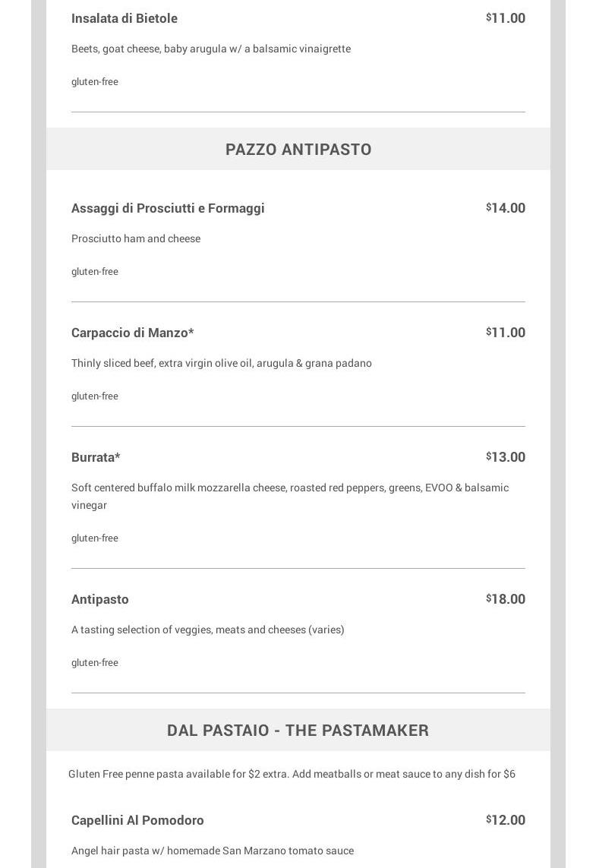Image resolution: width=596 pixels, height=868 pixels.
Task: Click the $11.00 price of Carpaccio di Manzo
Action: (x=506, y=333)
